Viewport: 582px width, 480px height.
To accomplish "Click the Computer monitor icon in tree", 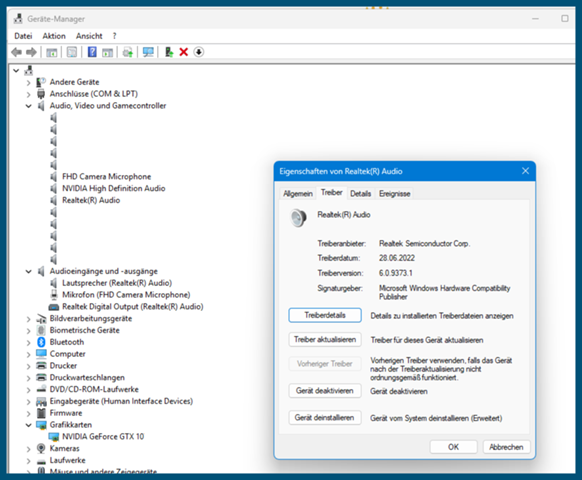I will (x=41, y=353).
